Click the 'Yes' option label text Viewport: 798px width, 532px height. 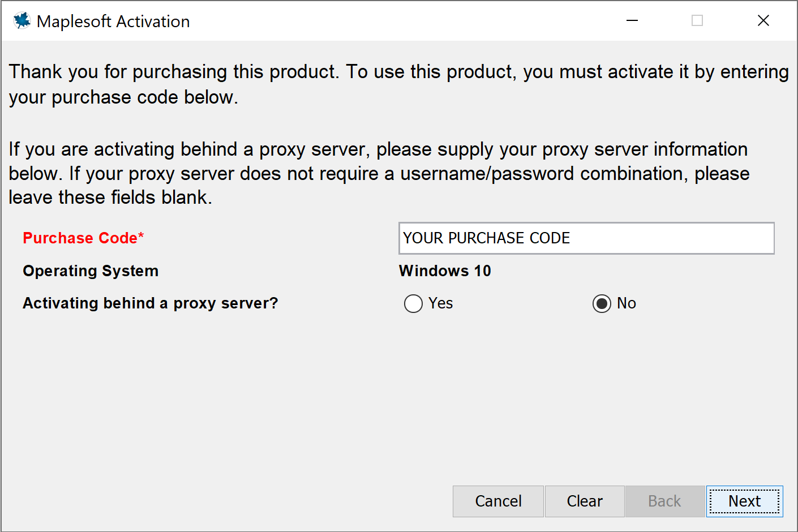pos(440,303)
